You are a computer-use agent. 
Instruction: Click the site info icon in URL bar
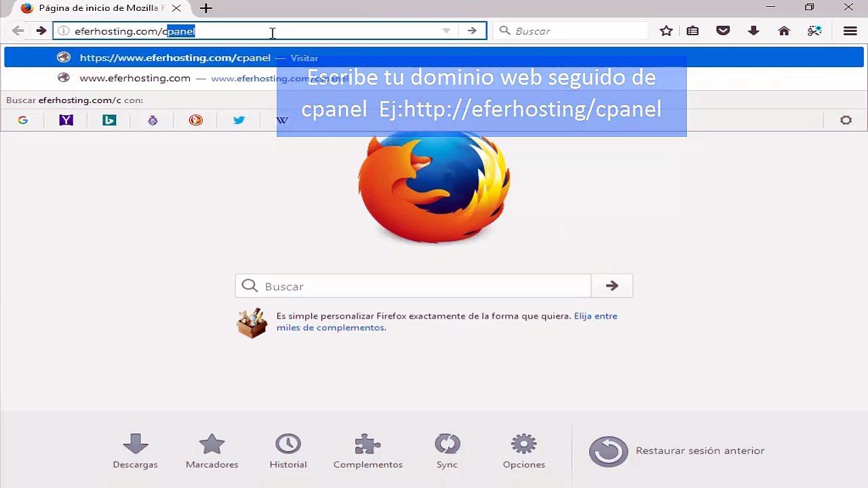point(63,30)
